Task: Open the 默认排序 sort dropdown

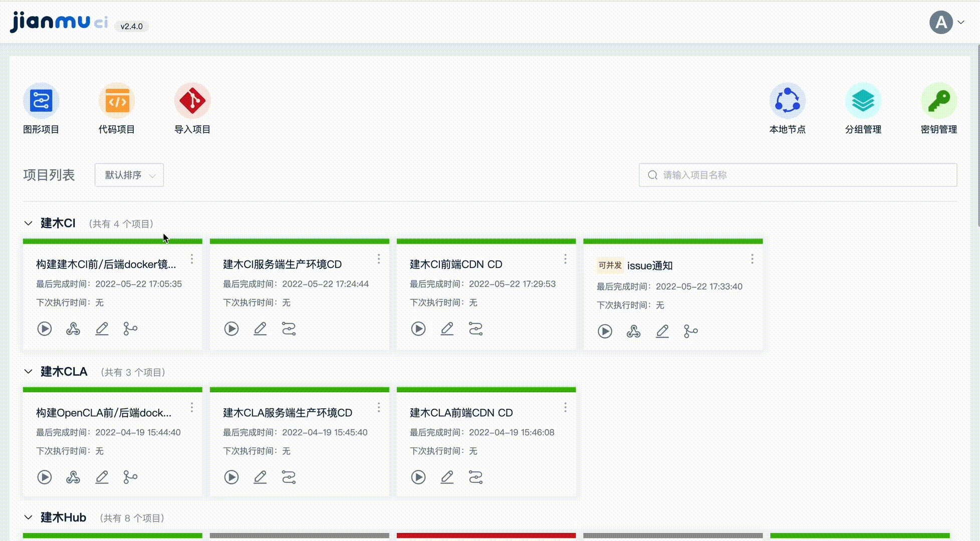Action: click(x=129, y=175)
